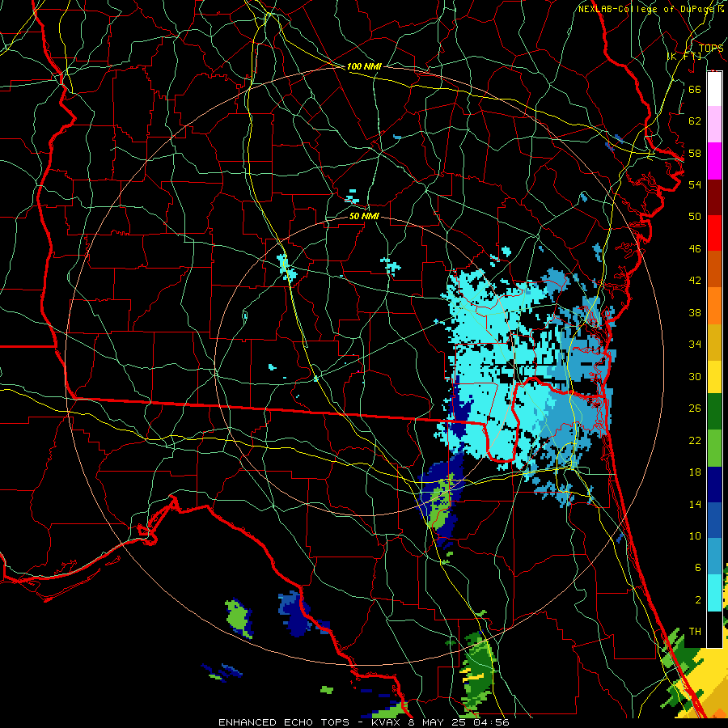The image size is (728, 728).
Task: Click the legend value '10'
Action: pyautogui.click(x=695, y=535)
